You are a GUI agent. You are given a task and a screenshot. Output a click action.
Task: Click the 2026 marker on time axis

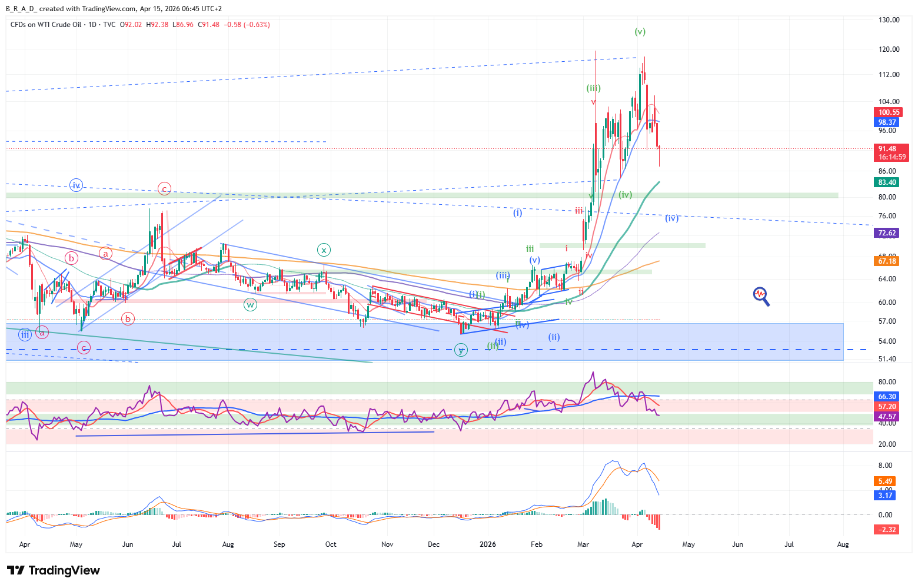coord(488,544)
